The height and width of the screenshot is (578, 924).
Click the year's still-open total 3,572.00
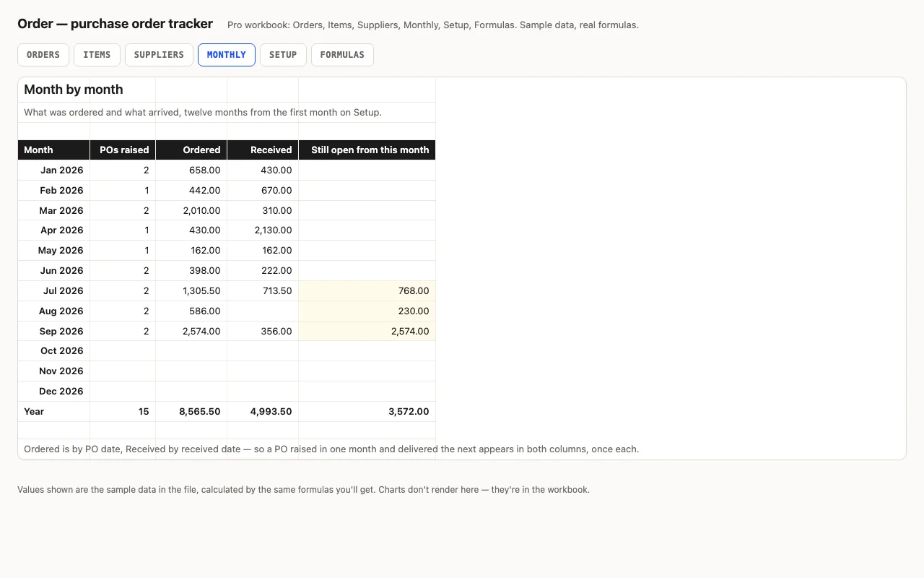(x=367, y=411)
